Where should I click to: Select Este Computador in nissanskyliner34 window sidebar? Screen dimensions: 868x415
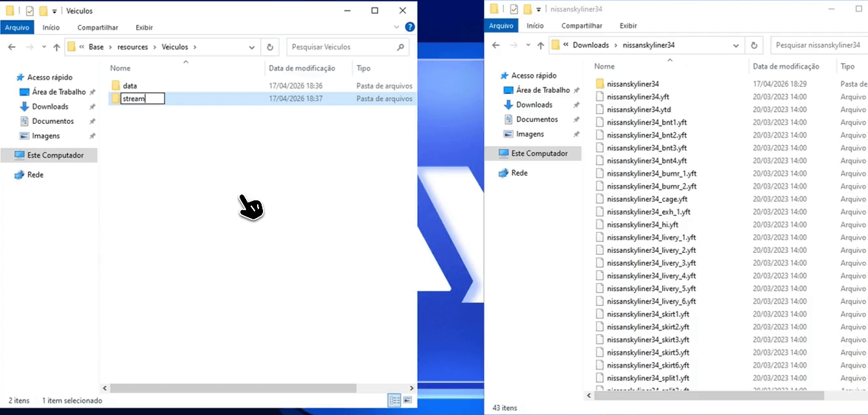tap(533, 153)
